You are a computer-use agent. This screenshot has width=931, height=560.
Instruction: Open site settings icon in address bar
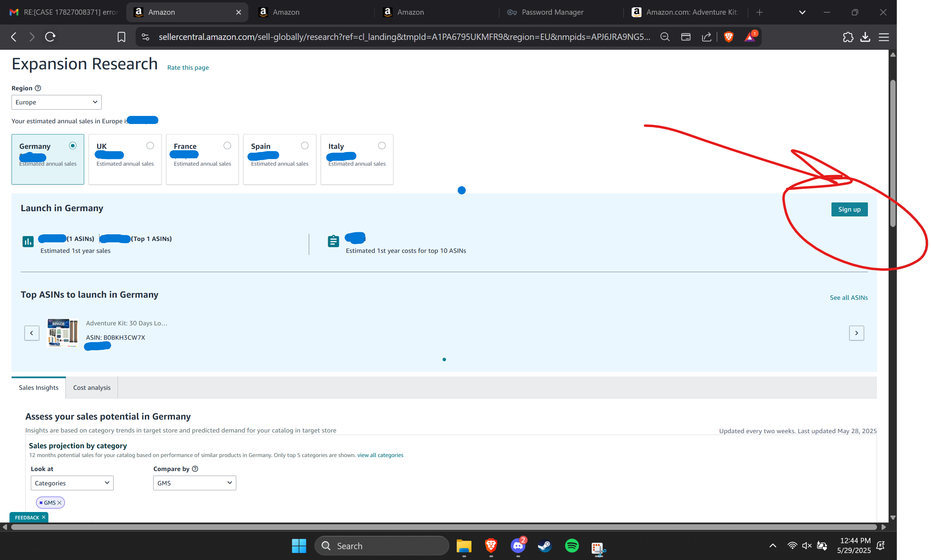tap(145, 37)
